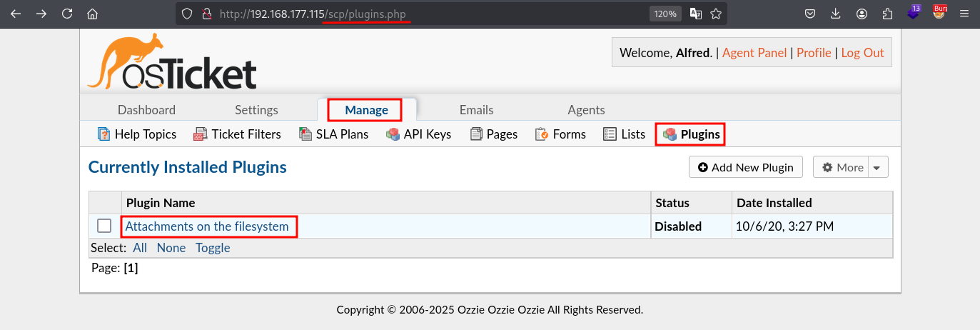Click page number [1]
The width and height of the screenshot is (980, 330).
[131, 269]
